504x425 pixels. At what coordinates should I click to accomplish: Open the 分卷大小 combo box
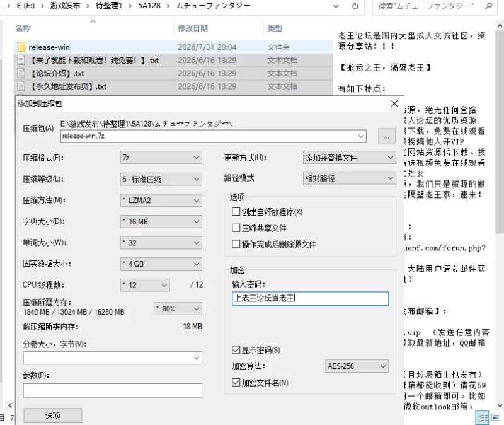tap(113, 358)
